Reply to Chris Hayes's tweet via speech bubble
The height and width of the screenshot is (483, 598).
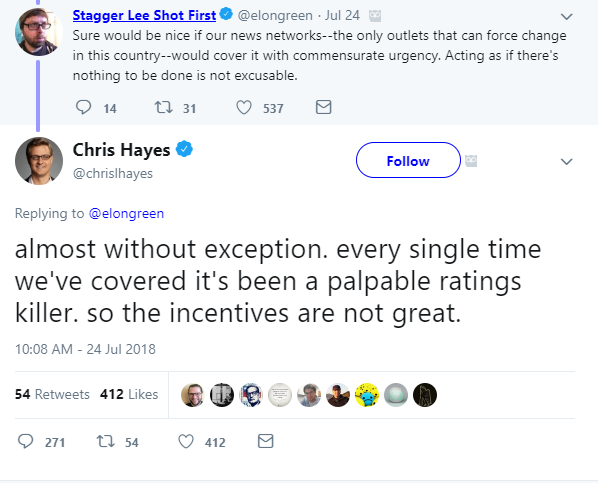click(x=26, y=441)
